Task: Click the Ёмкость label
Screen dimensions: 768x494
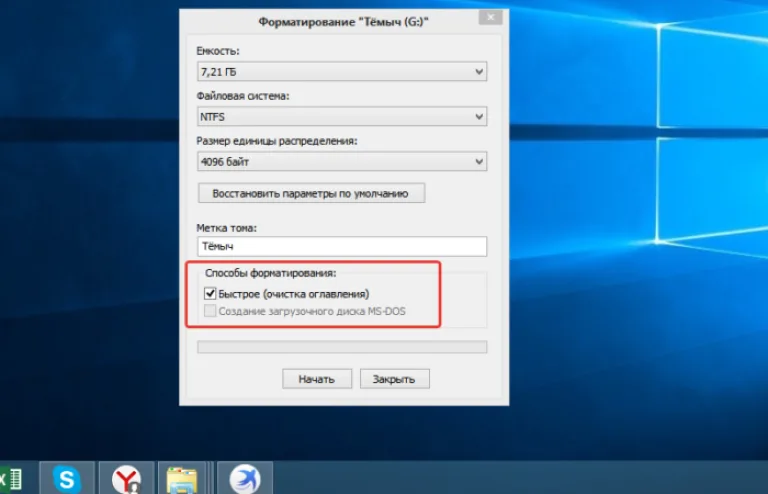Action: (x=218, y=51)
